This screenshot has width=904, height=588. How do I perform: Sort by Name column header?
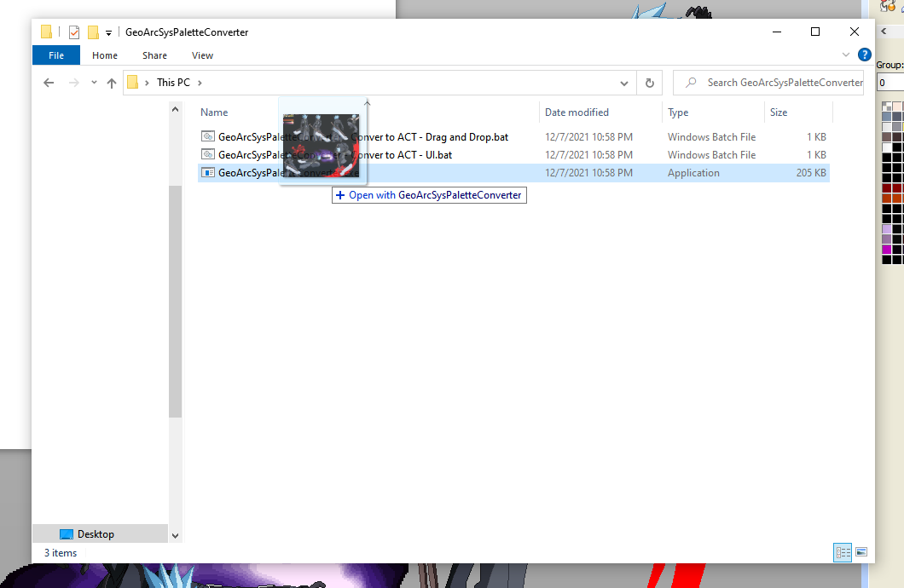click(214, 112)
